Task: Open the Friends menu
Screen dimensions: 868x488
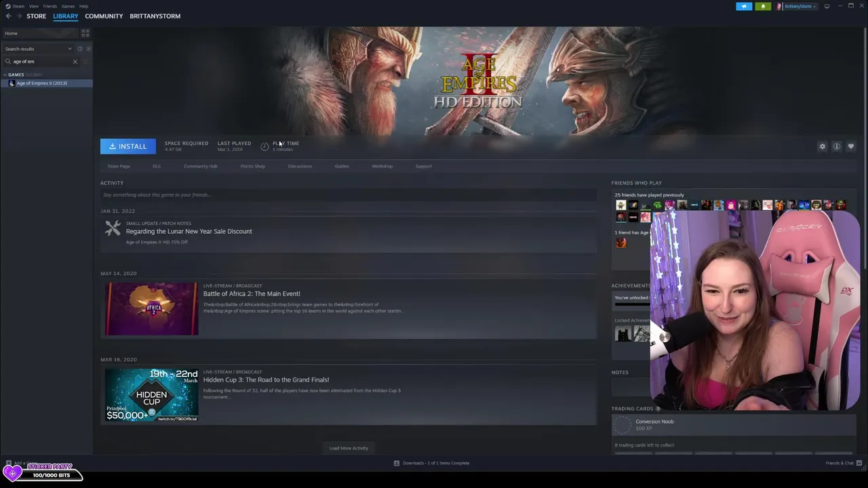Action: pyautogui.click(x=50, y=6)
